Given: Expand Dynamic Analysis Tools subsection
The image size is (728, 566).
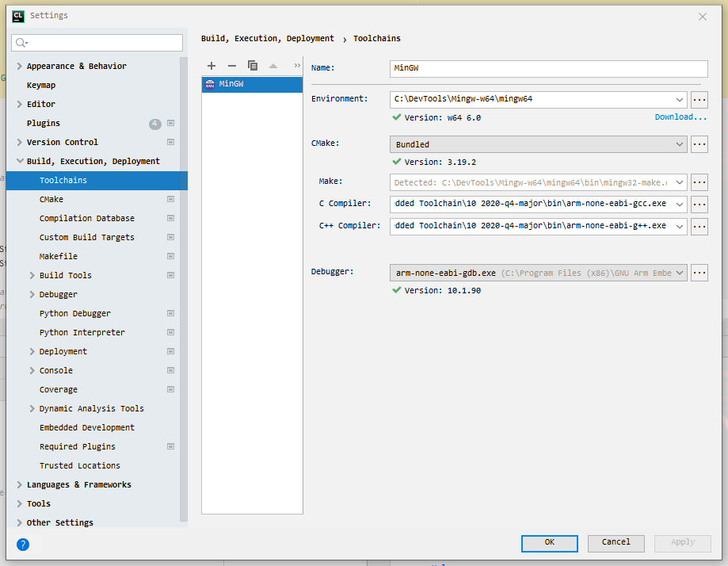Looking at the screenshot, I should (32, 409).
